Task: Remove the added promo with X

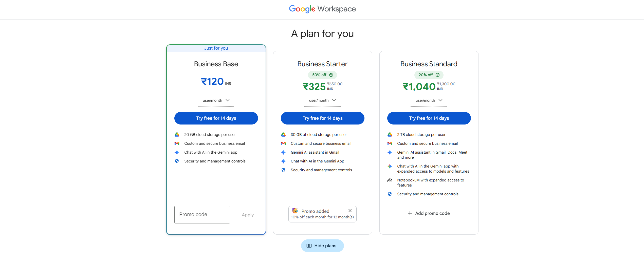Action: (350, 211)
